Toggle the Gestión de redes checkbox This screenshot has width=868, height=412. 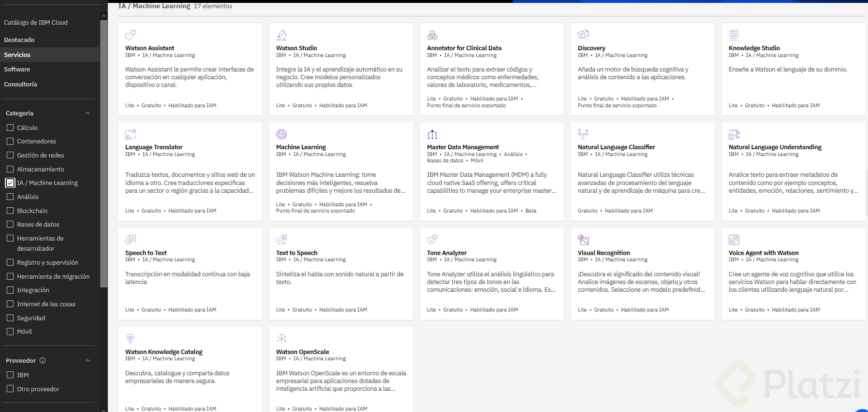tap(10, 155)
